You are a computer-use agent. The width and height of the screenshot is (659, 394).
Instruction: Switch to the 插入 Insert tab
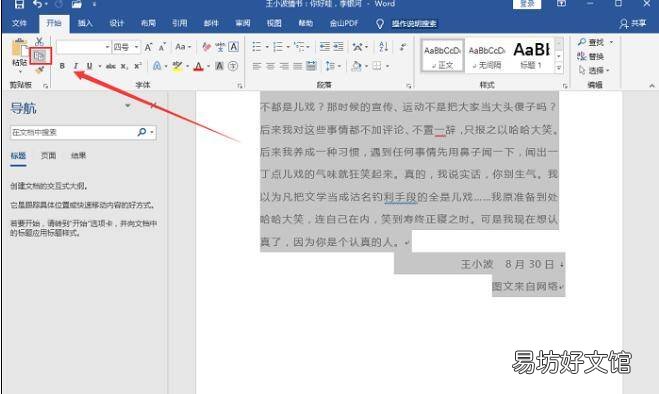[85, 23]
